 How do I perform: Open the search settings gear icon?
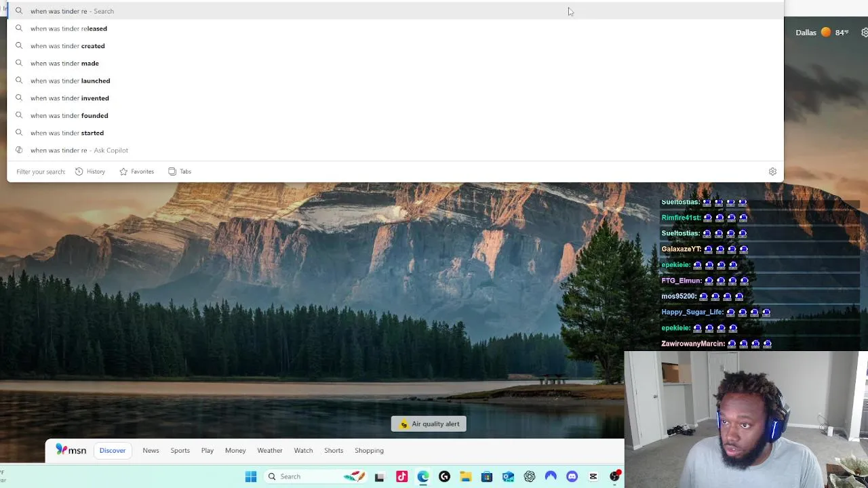772,171
